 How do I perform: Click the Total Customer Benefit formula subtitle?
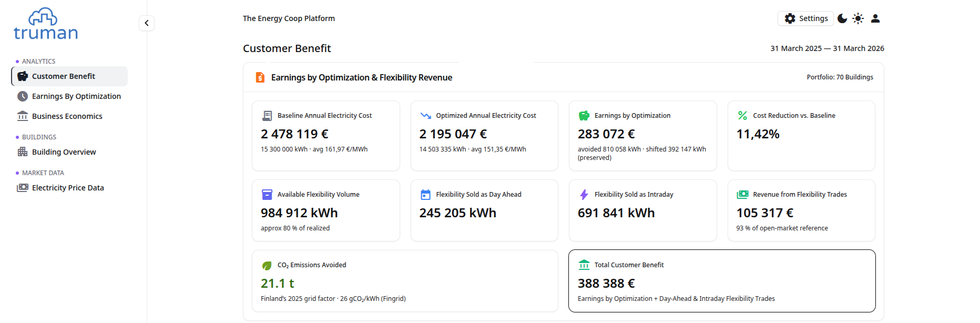pyautogui.click(x=676, y=299)
